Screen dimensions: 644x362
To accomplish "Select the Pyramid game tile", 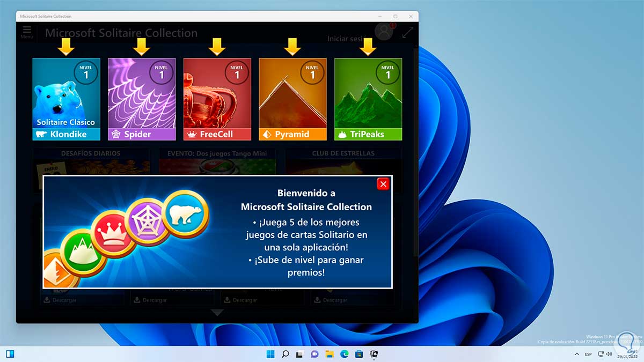I will click(x=293, y=99).
